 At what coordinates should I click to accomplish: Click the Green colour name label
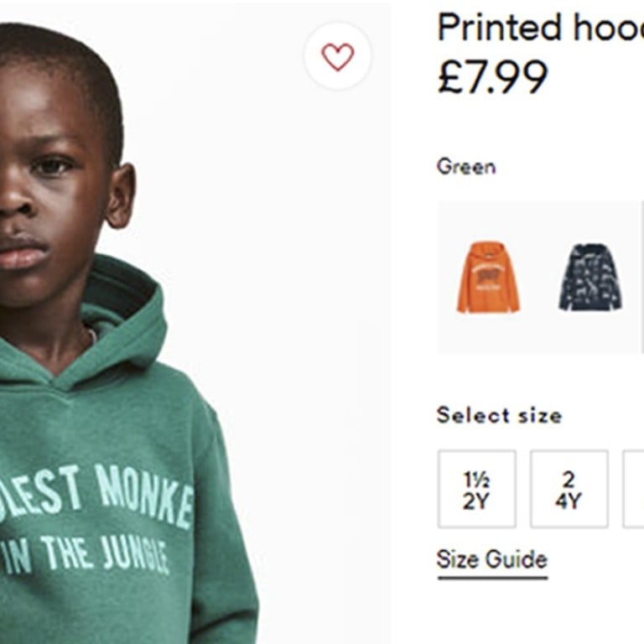(x=466, y=167)
